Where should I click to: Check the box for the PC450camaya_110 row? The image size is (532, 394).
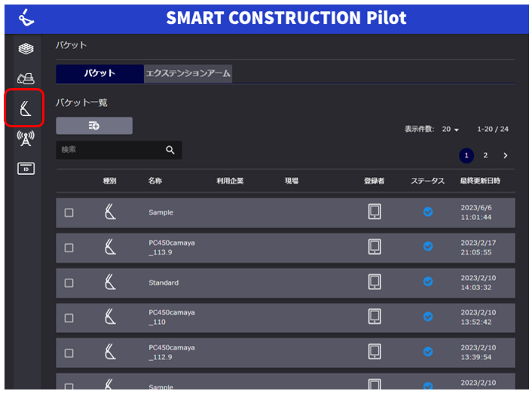tap(69, 318)
